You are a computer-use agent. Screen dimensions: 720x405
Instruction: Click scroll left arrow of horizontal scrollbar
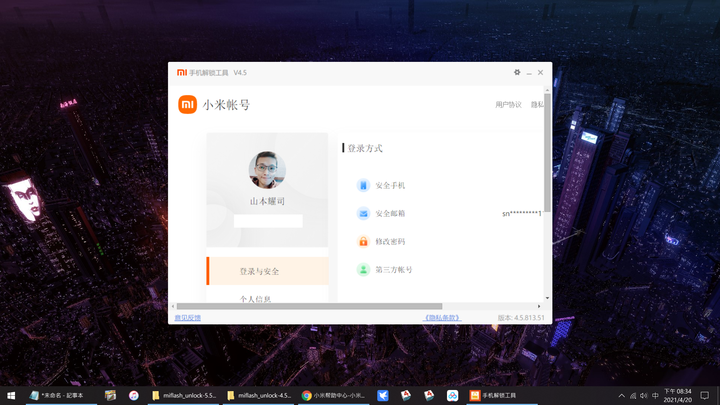tap(173, 306)
